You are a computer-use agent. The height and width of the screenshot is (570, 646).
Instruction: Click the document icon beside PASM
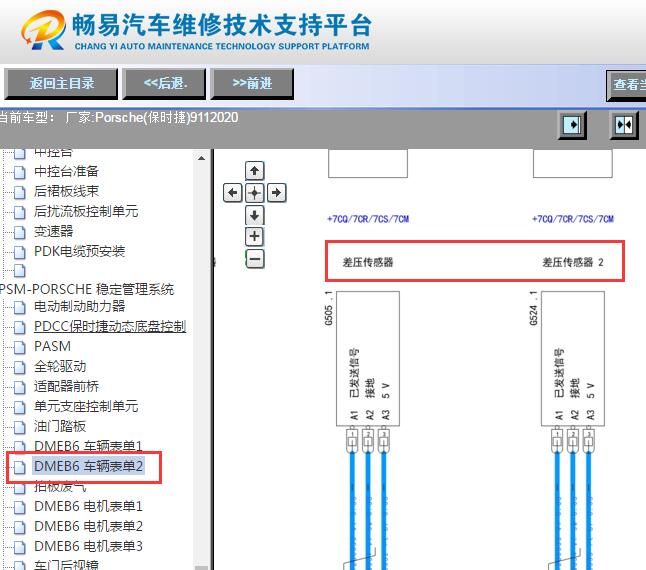point(19,347)
